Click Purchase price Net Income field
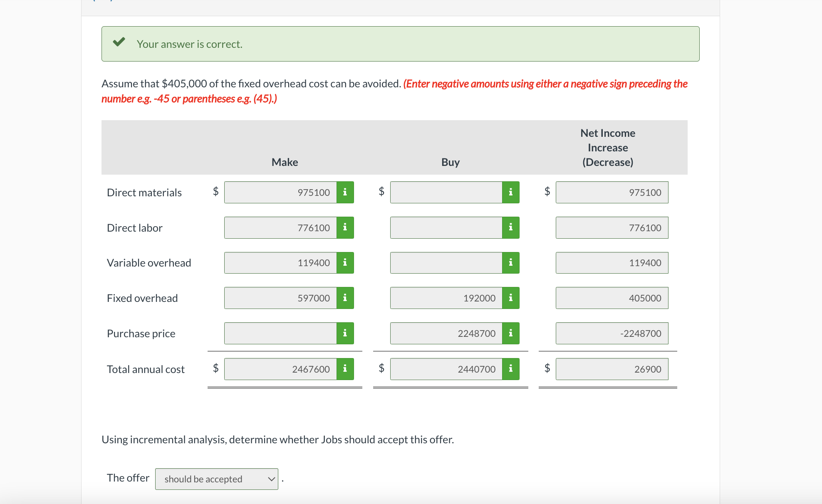822x504 pixels. (612, 333)
